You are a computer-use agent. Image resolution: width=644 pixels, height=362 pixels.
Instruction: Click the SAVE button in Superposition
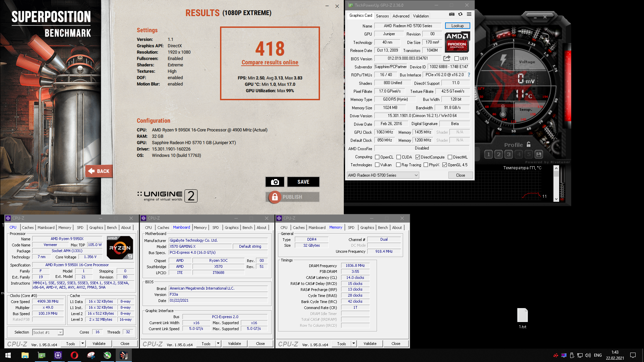[x=303, y=182]
